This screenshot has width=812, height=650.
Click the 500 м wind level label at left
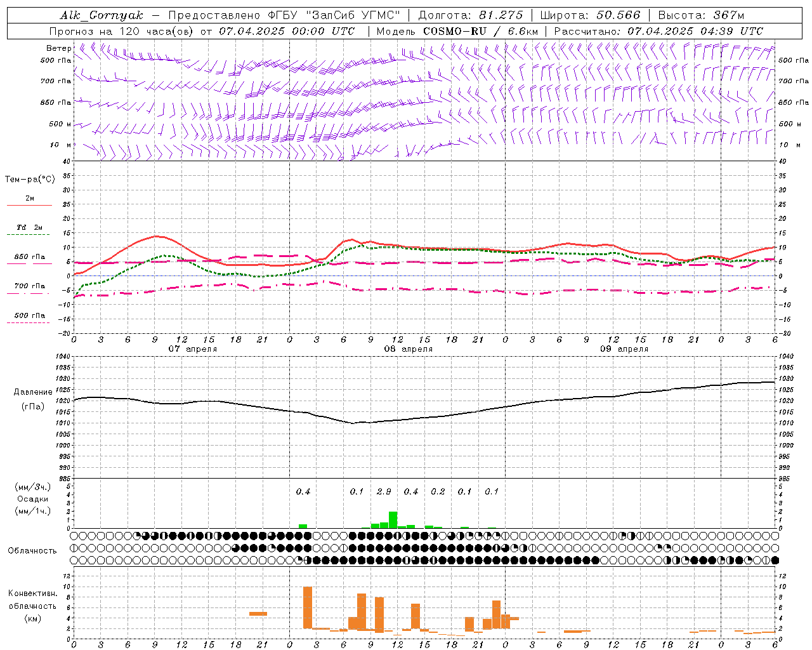pyautogui.click(x=61, y=124)
